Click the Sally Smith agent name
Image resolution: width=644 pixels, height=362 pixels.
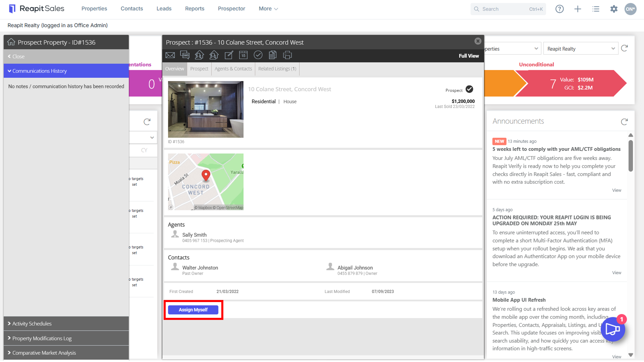194,235
